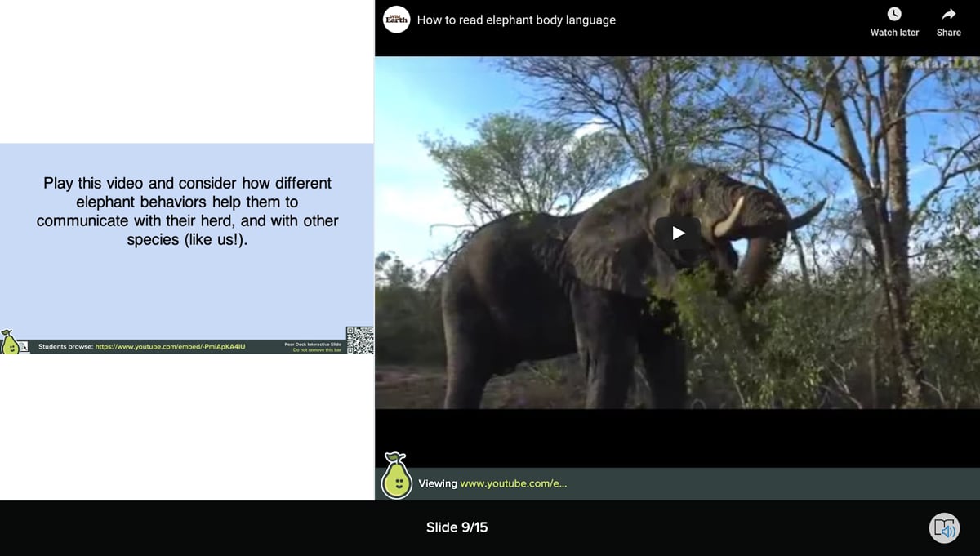980x556 pixels.
Task: Open the youtube embed URL on slide
Action: click(x=170, y=347)
